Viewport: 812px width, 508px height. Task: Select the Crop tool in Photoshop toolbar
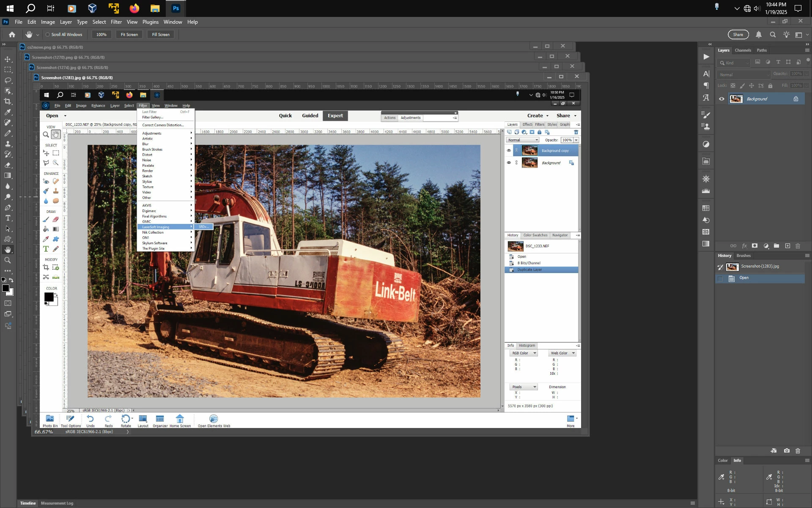tap(8, 102)
